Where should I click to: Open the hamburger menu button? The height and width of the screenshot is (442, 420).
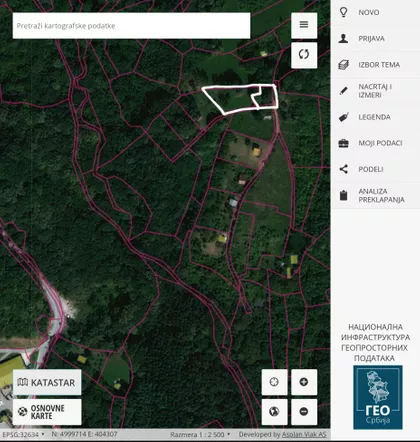pyautogui.click(x=304, y=25)
